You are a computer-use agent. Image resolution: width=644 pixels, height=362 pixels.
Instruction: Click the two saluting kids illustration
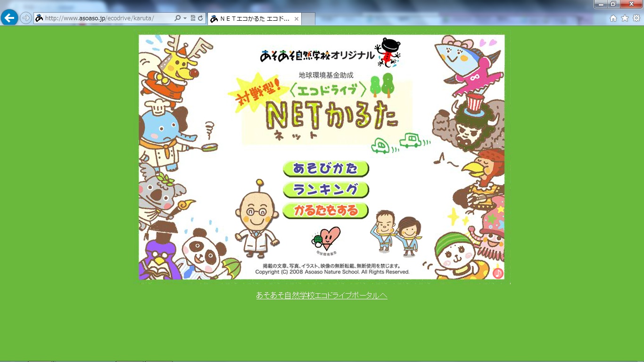click(396, 233)
